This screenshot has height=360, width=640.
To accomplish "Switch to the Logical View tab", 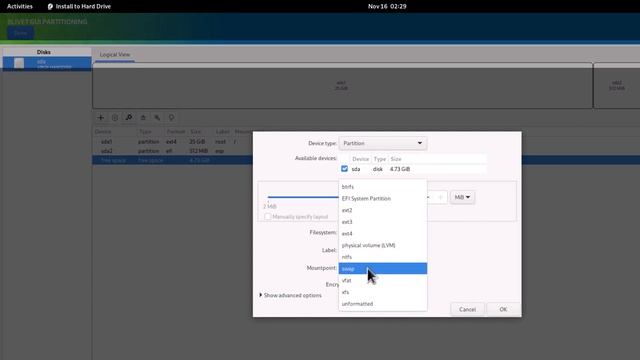I will tap(115, 54).
